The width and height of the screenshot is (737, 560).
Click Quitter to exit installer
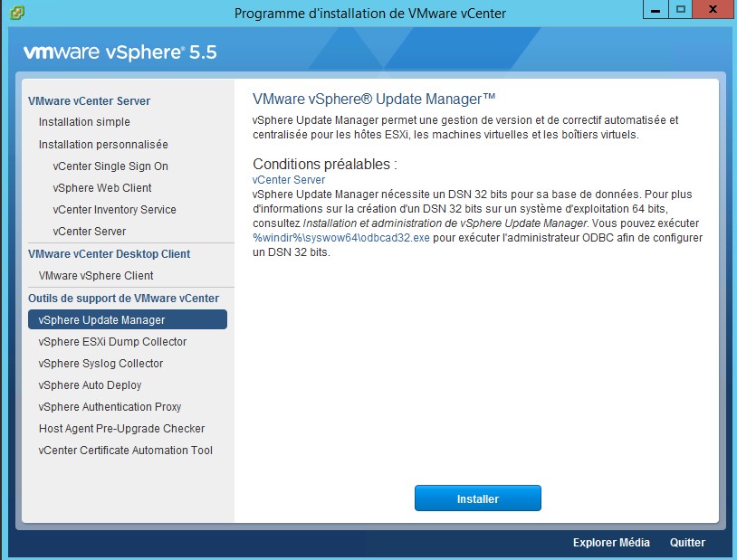coord(687,543)
